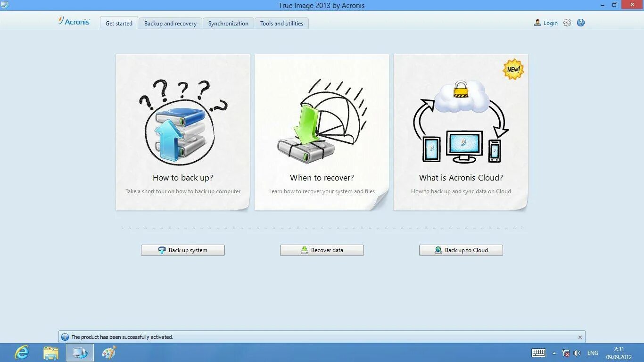Viewport: 644px width, 362px height.
Task: Click the 'When to recover?' heading
Action: (x=322, y=178)
